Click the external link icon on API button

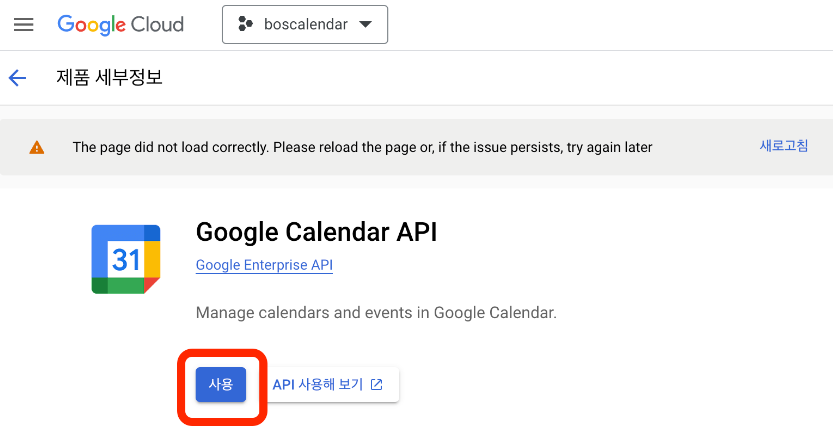coord(377,384)
